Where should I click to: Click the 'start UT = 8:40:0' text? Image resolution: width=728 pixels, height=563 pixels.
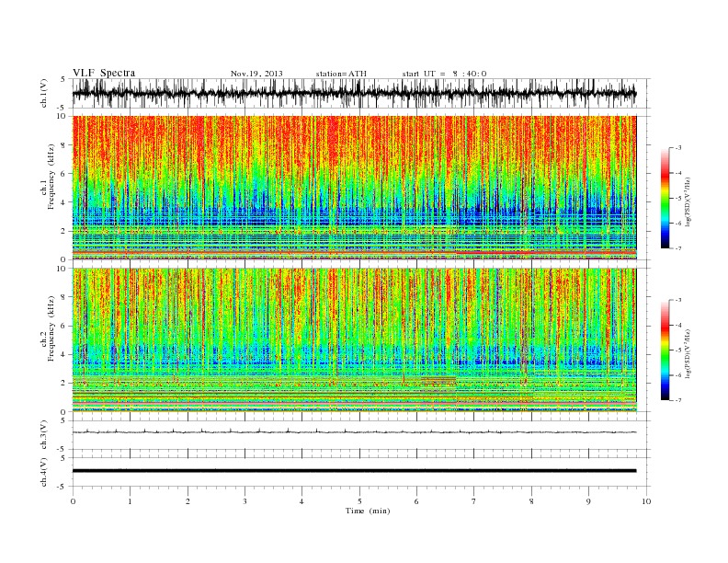click(444, 74)
